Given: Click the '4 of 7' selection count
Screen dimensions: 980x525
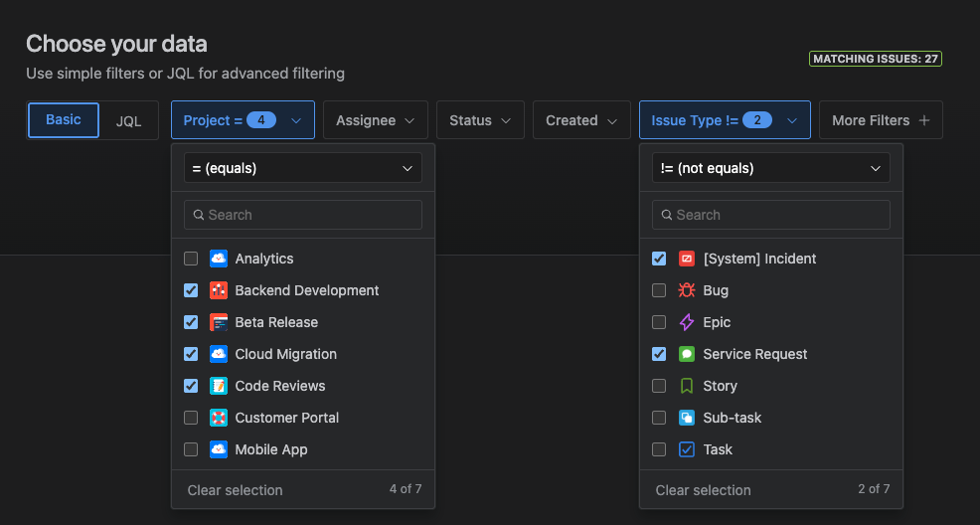Looking at the screenshot, I should click(405, 489).
